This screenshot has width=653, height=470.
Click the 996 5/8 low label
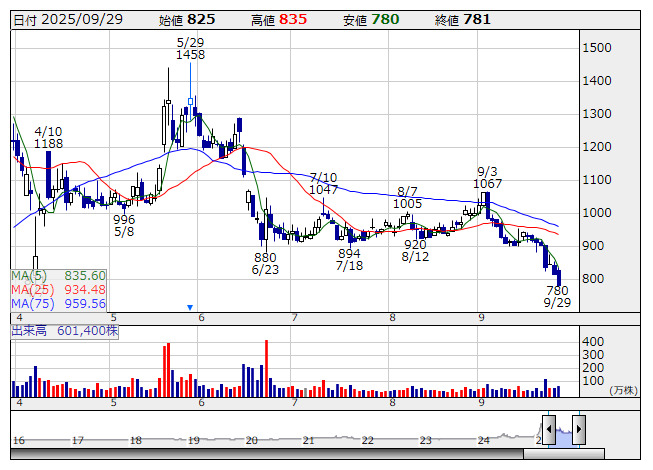coord(124,225)
